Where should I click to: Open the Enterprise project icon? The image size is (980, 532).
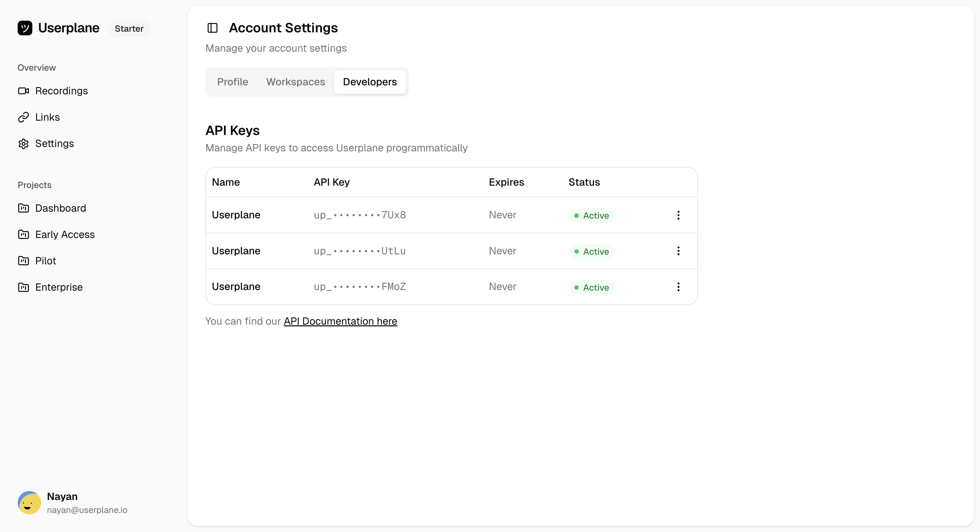point(24,287)
